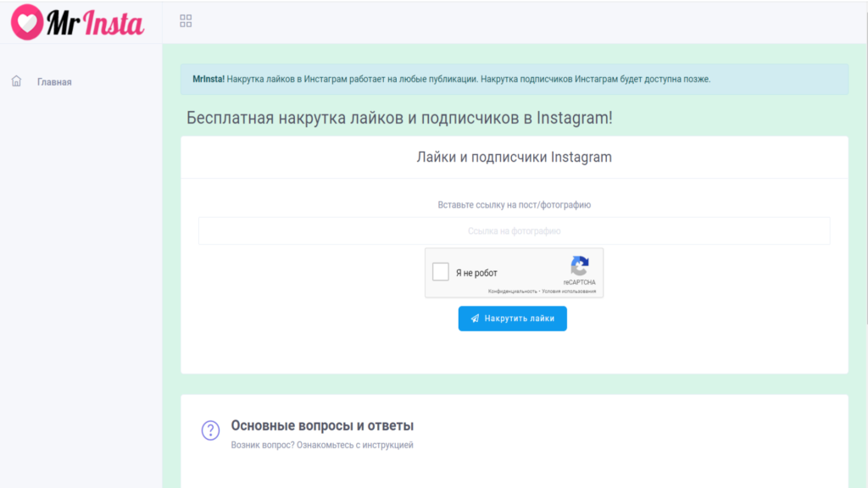The width and height of the screenshot is (868, 488).
Task: Open the Условия использования reCAPTCHA link
Action: coord(569,291)
